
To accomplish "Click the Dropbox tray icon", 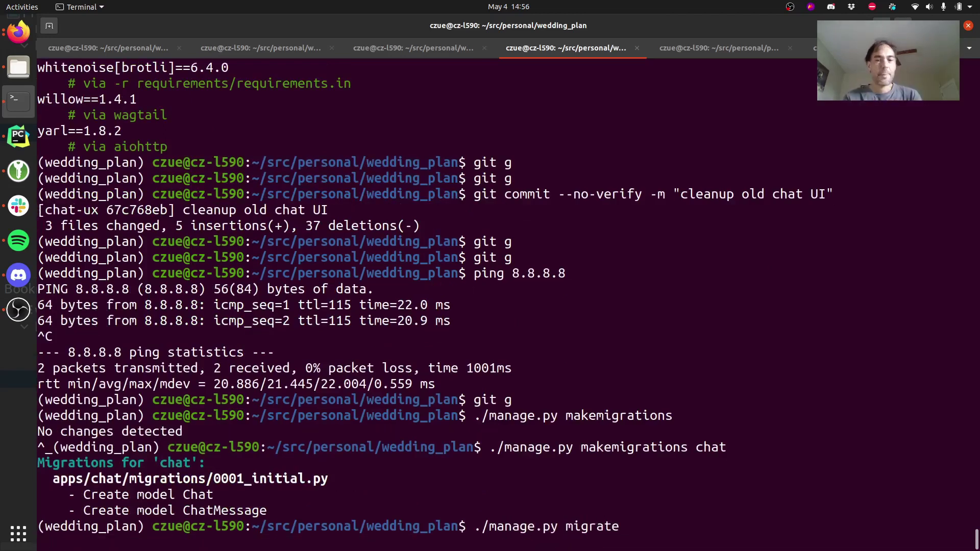I will [x=851, y=7].
